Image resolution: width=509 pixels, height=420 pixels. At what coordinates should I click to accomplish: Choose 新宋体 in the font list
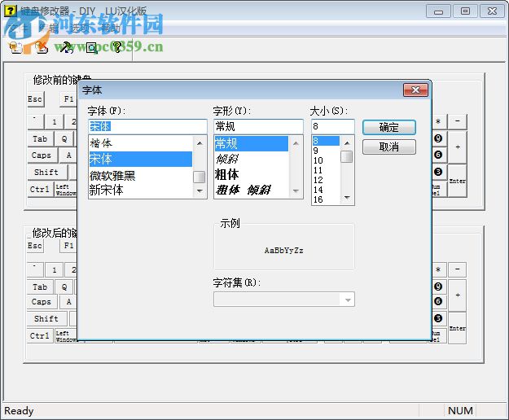click(x=141, y=190)
